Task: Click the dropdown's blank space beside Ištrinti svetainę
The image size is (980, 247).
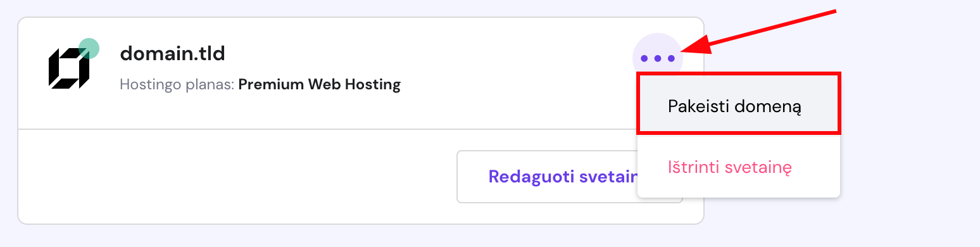Action: pyautogui.click(x=815, y=167)
